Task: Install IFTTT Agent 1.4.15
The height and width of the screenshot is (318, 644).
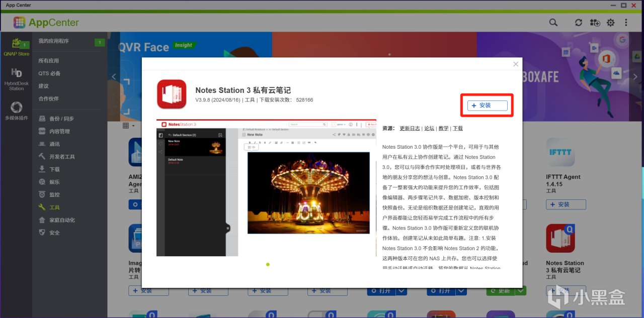Action: 566,204
